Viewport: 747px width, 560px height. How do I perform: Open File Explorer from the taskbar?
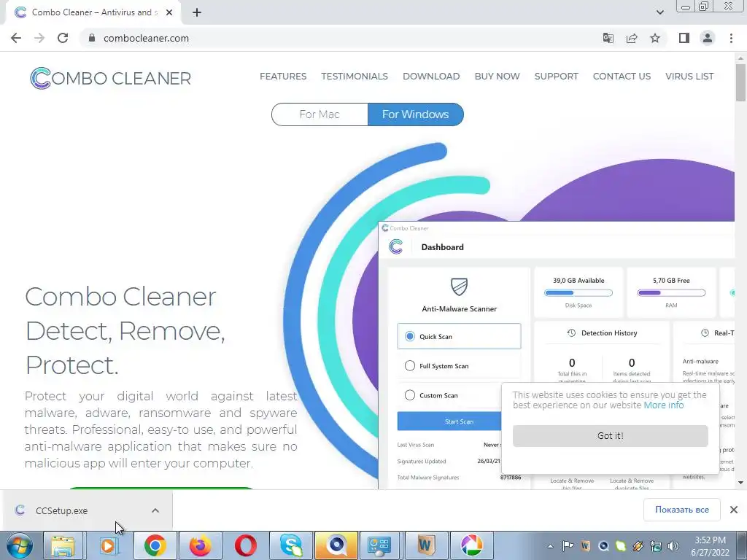63,545
